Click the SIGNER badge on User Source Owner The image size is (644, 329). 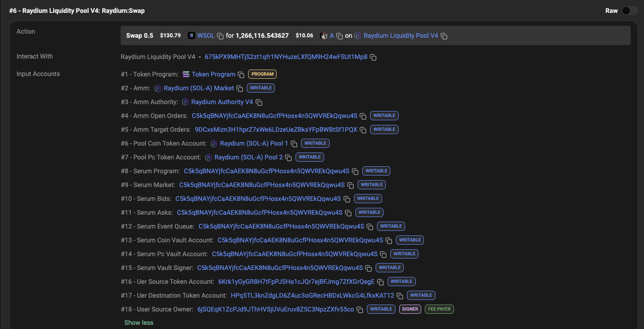(x=410, y=309)
